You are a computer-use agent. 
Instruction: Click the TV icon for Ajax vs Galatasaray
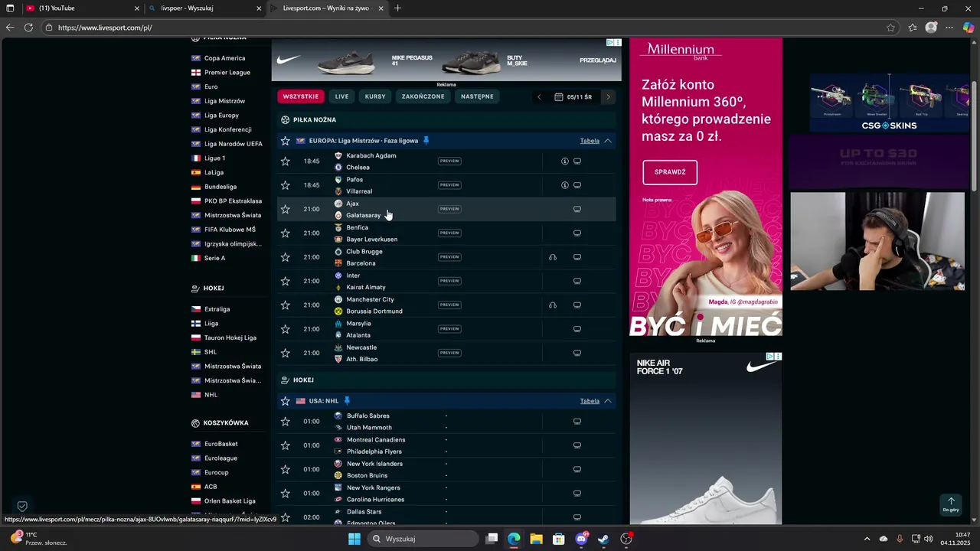(x=577, y=209)
